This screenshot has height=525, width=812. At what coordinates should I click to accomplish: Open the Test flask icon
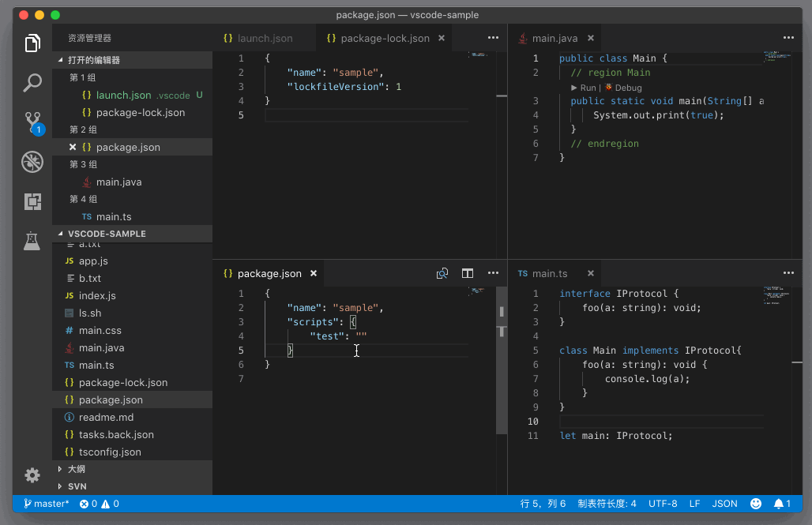pyautogui.click(x=32, y=241)
